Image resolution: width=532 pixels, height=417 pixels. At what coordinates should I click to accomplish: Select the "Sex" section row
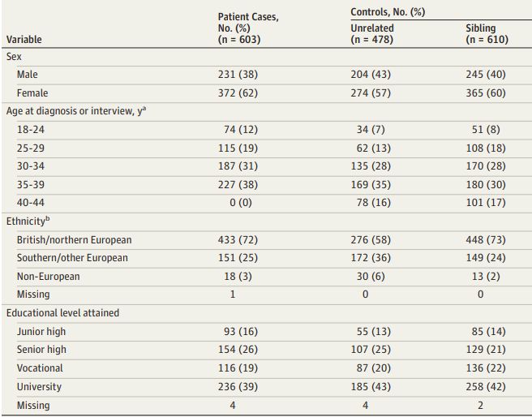click(14, 57)
